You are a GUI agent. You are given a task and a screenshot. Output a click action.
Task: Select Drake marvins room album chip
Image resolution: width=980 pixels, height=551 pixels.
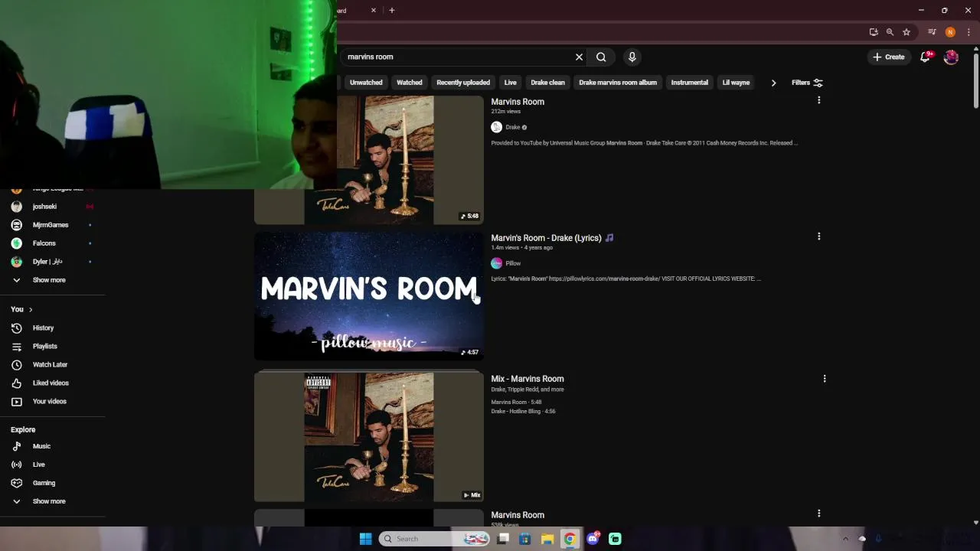[618, 83]
